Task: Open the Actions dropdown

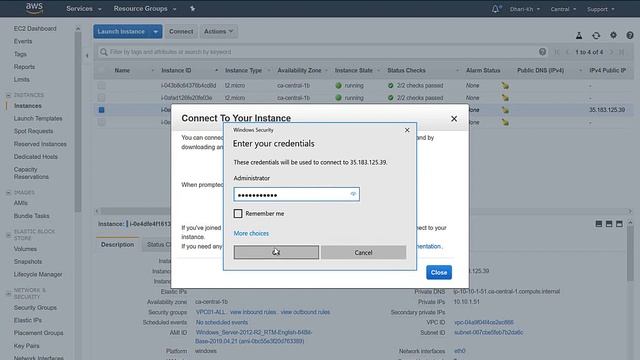Action: coord(218,31)
